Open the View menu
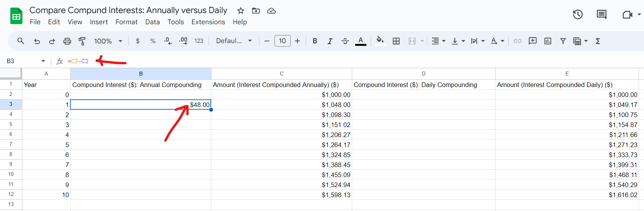Viewport: 644px width, 211px height. pos(75,22)
